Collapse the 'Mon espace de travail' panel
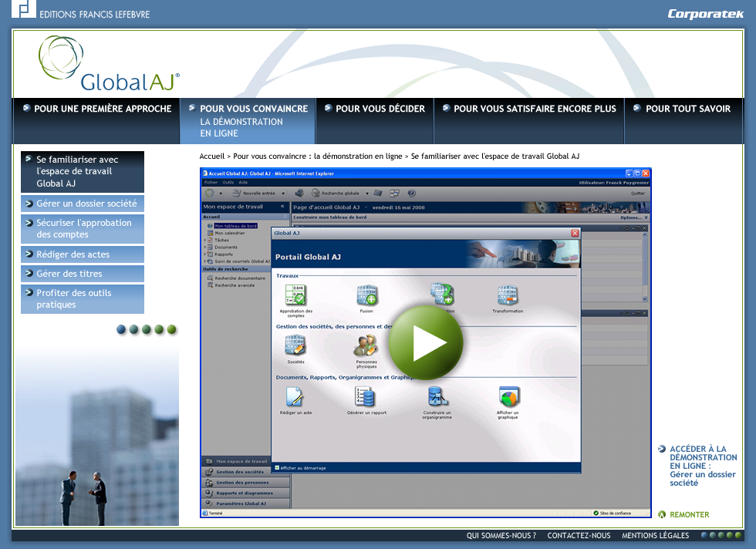The width and height of the screenshot is (756, 549). pos(282,207)
